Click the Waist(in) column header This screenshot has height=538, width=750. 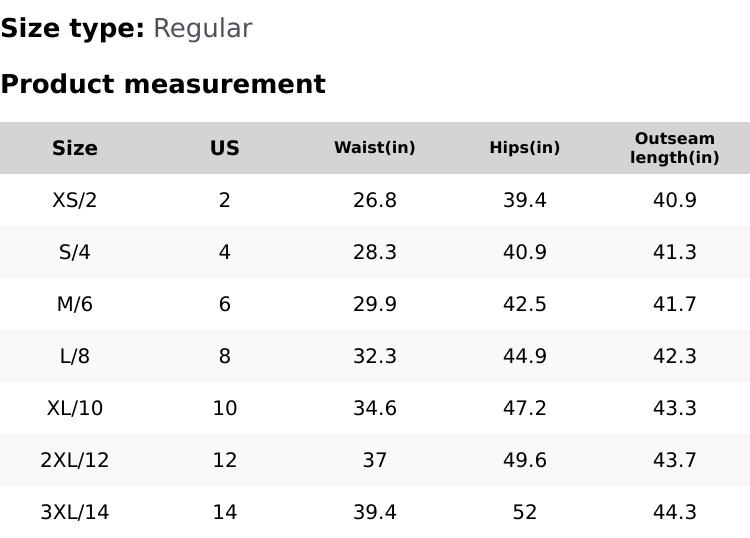pyautogui.click(x=375, y=148)
